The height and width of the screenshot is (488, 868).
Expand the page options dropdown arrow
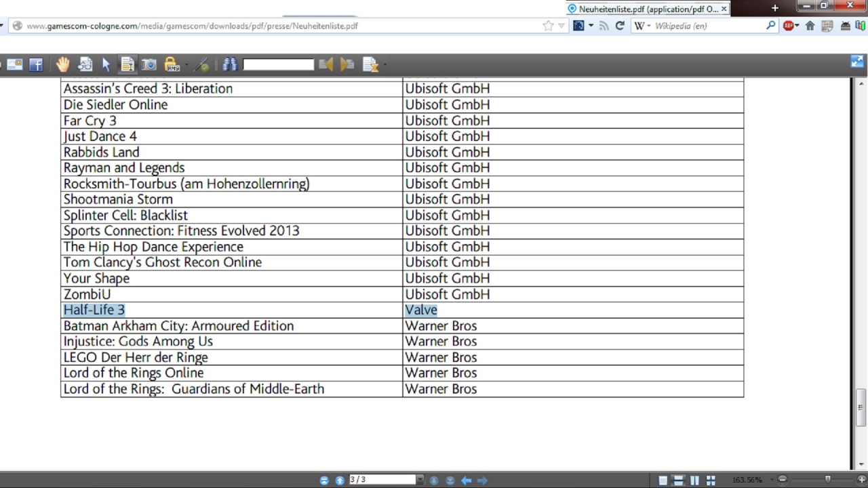coord(384,65)
